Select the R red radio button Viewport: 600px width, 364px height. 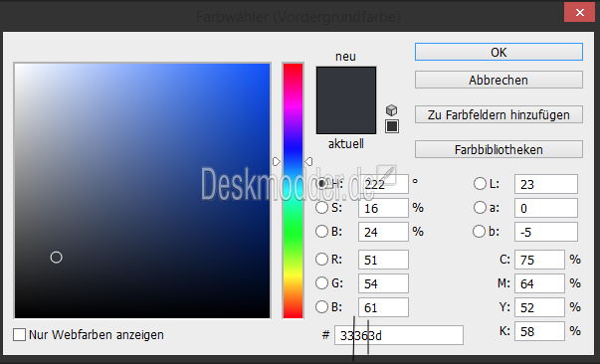click(x=321, y=260)
